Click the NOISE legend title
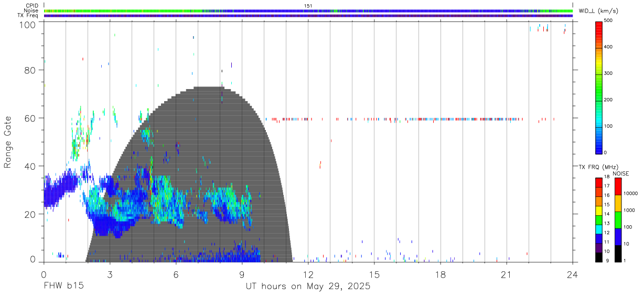 point(620,173)
